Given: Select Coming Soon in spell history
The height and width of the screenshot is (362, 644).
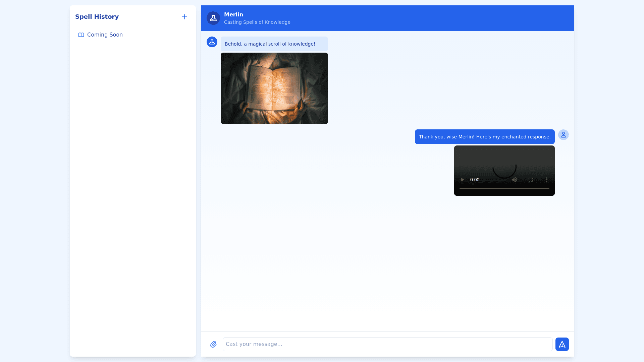Looking at the screenshot, I should click(105, 35).
